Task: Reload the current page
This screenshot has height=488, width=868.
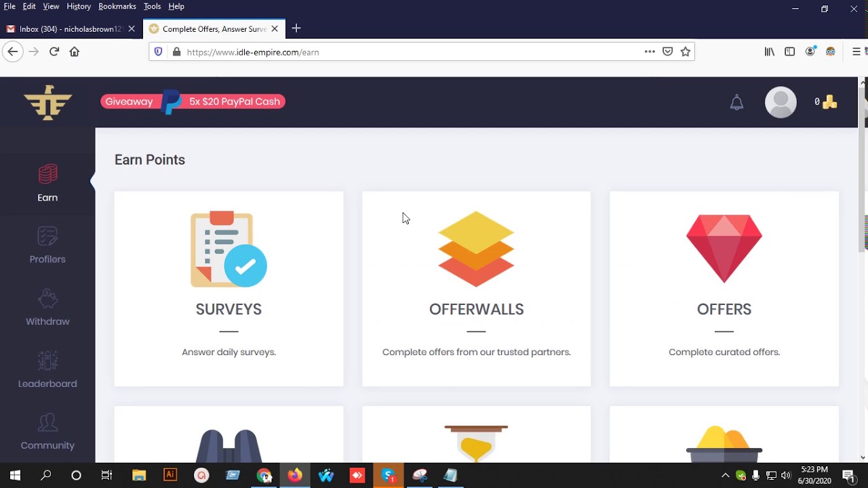Action: (x=54, y=52)
